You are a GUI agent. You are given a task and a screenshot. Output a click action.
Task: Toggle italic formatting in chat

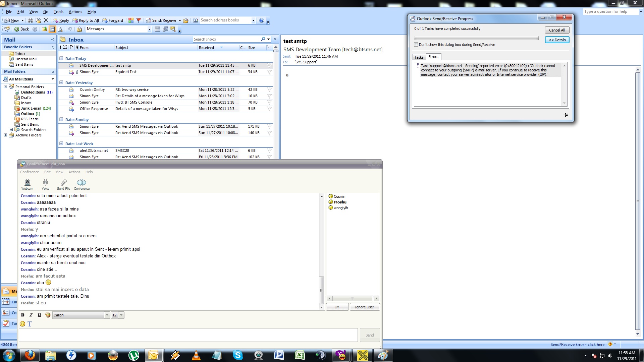pyautogui.click(x=31, y=315)
